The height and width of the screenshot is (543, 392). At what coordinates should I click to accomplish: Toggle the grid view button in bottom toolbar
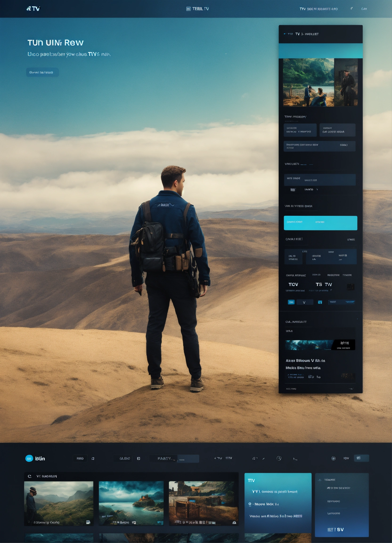click(361, 458)
